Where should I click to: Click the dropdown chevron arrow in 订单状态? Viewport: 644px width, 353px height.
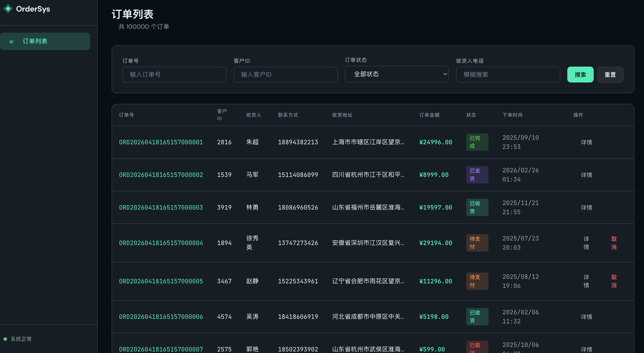(445, 74)
